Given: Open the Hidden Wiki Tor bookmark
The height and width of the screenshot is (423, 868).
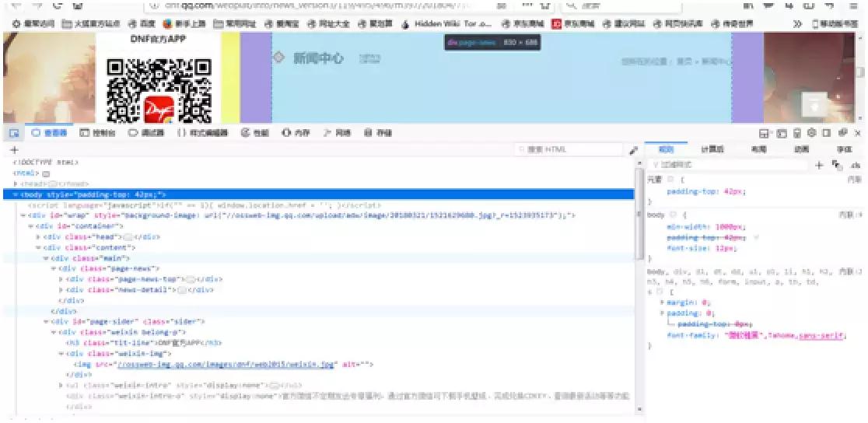Looking at the screenshot, I should [446, 24].
